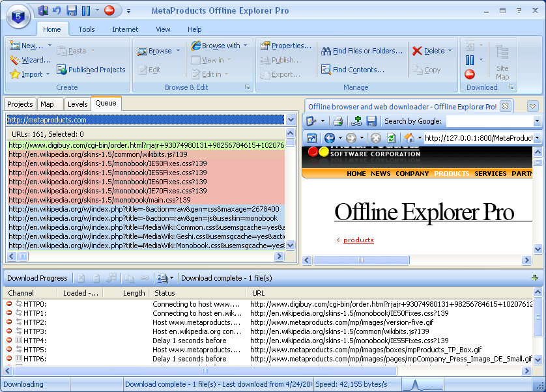Click the browser toolbar save disk icon
The height and width of the screenshot is (392, 546).
click(x=371, y=121)
